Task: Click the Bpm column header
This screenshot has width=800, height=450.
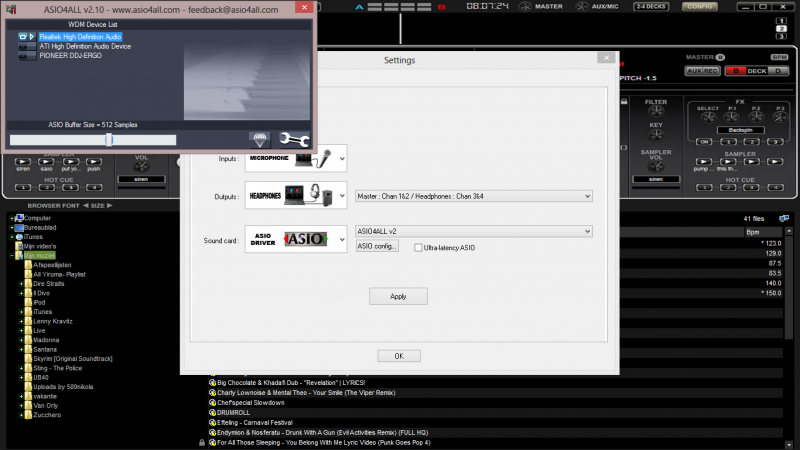Action: (x=763, y=232)
